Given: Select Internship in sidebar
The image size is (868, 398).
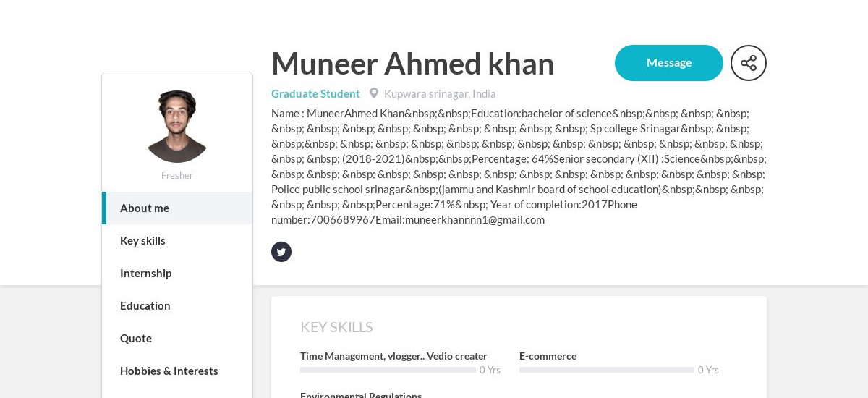Looking at the screenshot, I should (177, 273).
